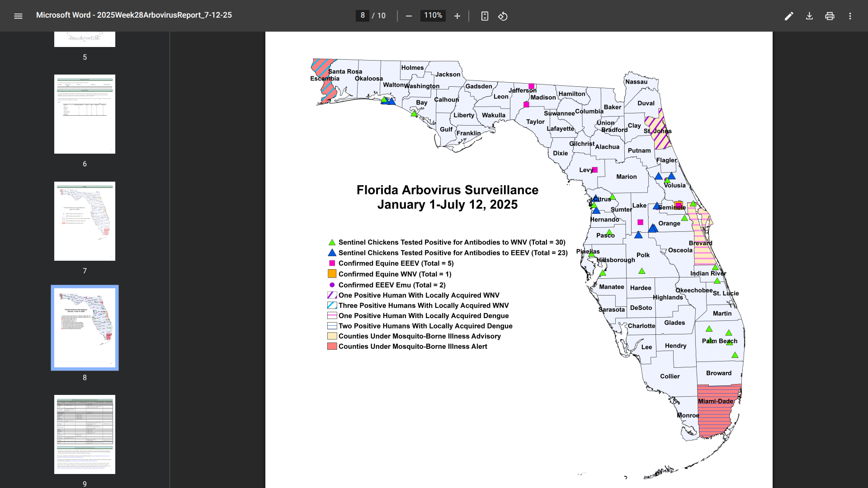Image resolution: width=868 pixels, height=488 pixels.
Task: Select page 9 thumbnail
Action: (x=85, y=434)
